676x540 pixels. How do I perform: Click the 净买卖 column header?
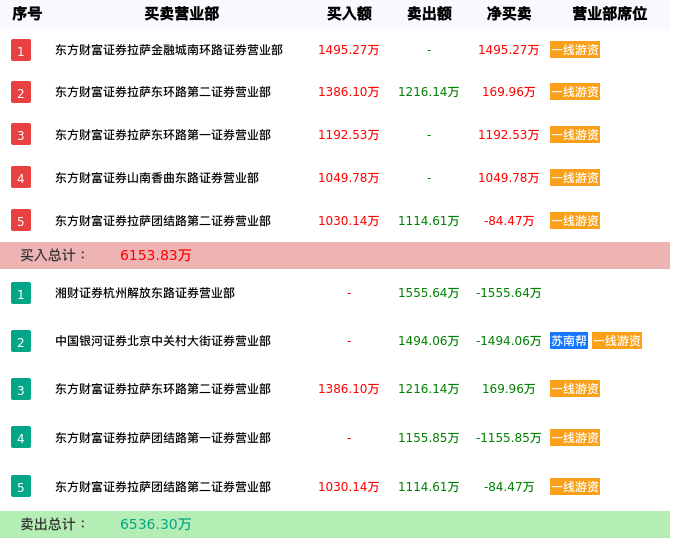click(x=509, y=14)
